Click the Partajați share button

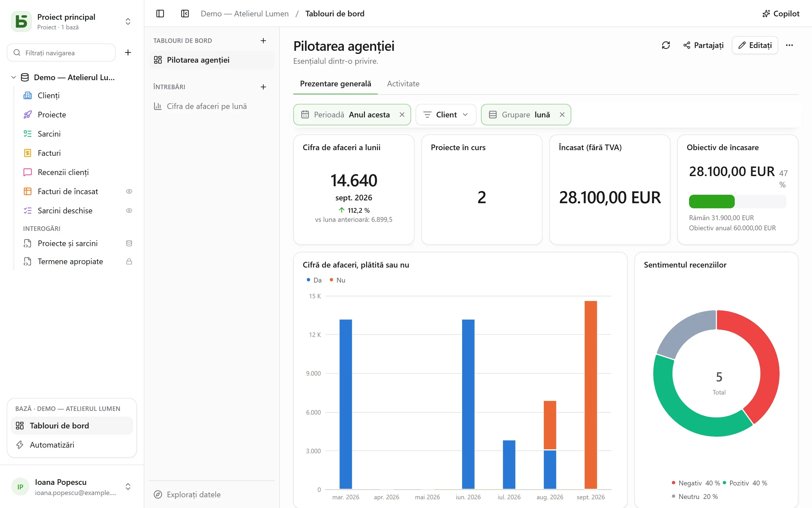(703, 45)
